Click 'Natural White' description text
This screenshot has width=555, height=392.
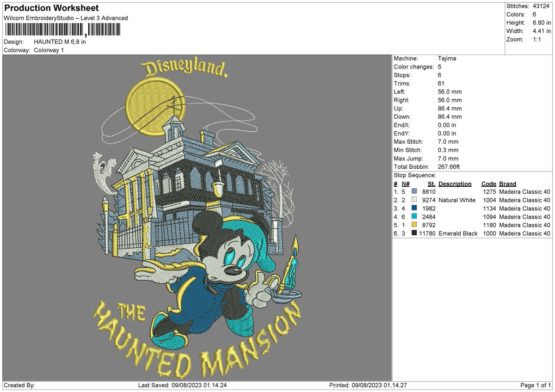click(457, 200)
